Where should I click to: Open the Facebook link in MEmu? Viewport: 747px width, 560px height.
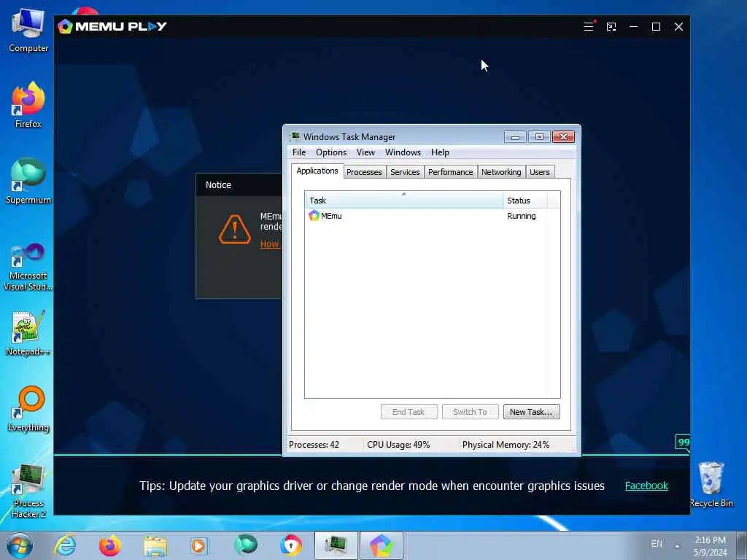click(x=646, y=486)
